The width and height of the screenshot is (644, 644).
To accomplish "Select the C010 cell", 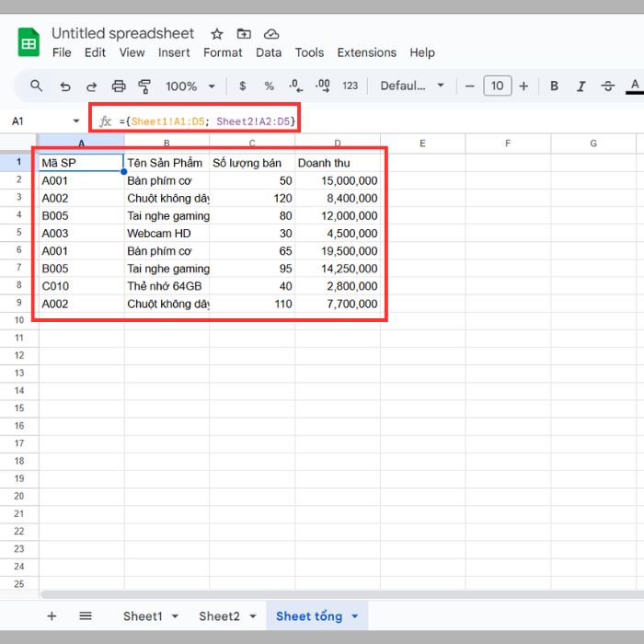I will tap(81, 286).
